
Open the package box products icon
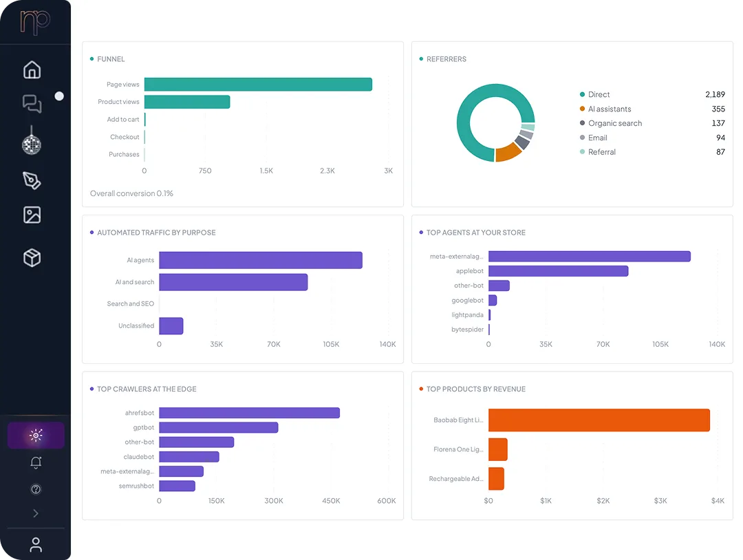tap(32, 258)
